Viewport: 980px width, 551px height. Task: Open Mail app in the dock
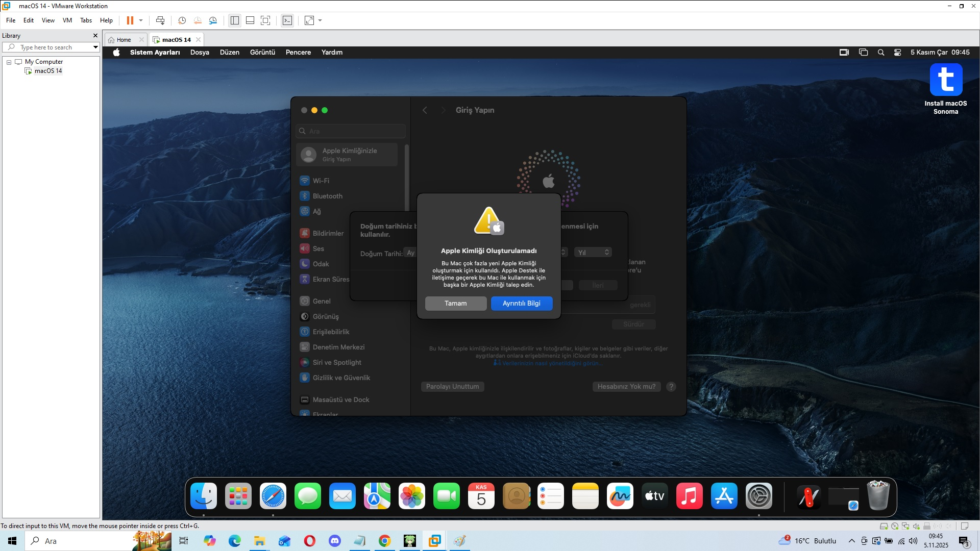pyautogui.click(x=342, y=496)
